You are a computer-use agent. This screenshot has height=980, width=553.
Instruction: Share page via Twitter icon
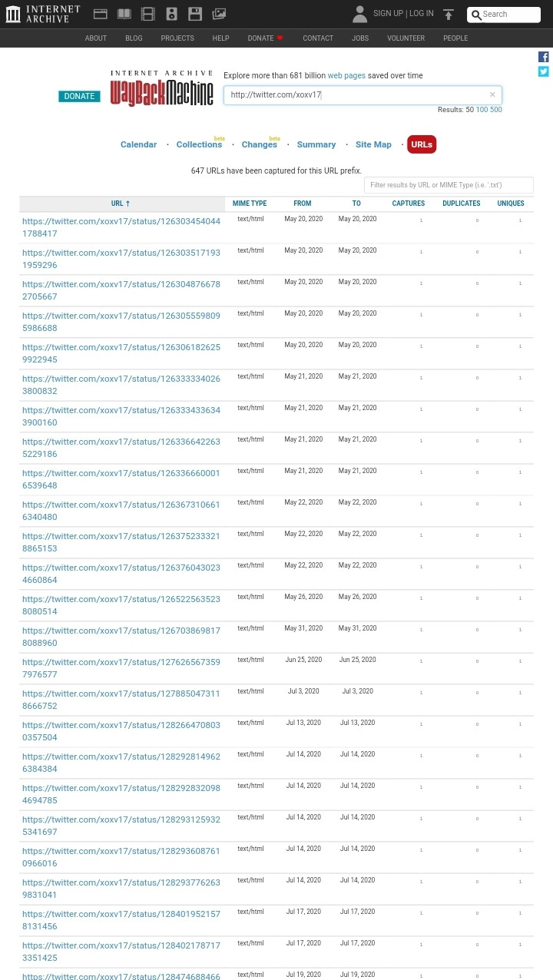tap(543, 71)
